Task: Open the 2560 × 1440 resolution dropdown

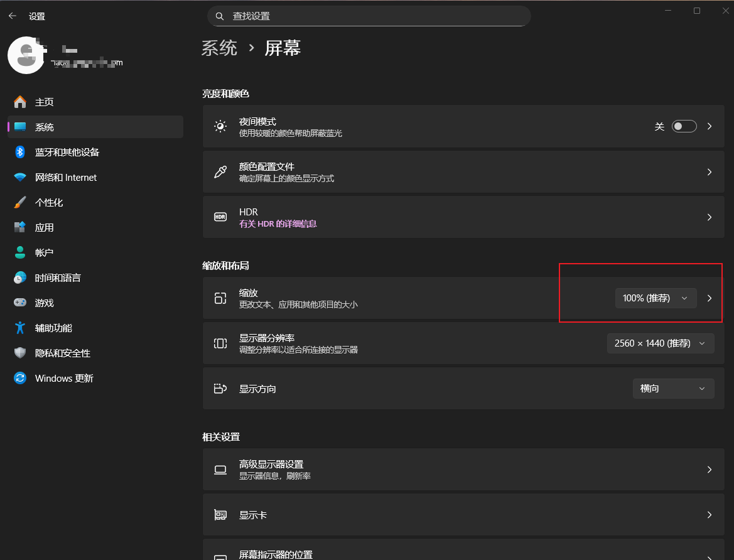Action: click(x=661, y=343)
